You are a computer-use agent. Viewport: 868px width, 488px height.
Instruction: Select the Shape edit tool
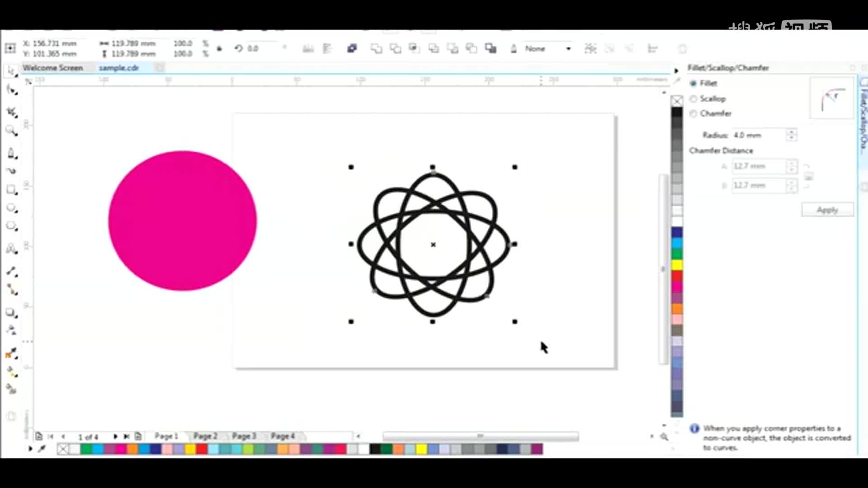tap(12, 90)
